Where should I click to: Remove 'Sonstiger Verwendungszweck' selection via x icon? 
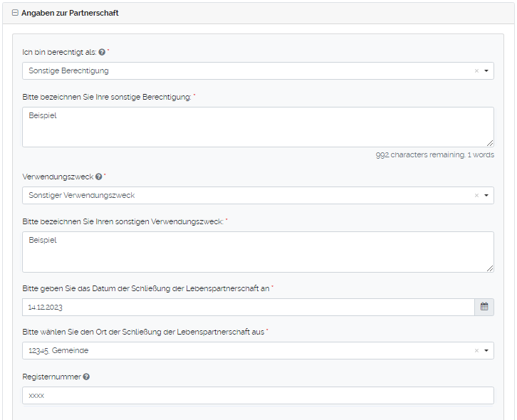[x=476, y=196]
